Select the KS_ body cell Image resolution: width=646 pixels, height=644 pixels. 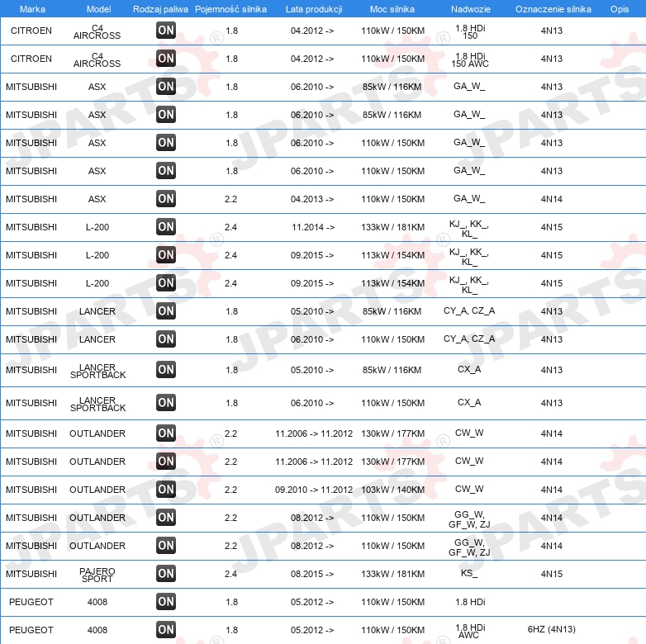(469, 573)
